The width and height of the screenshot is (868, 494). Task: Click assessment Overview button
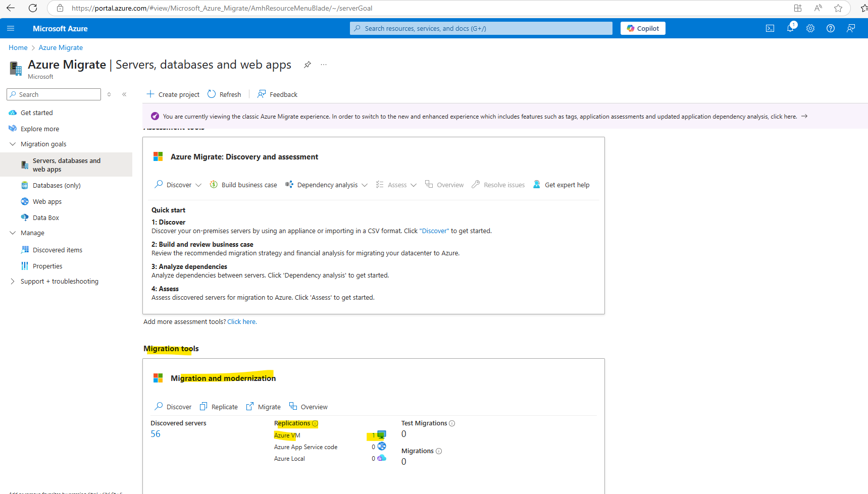(x=444, y=185)
